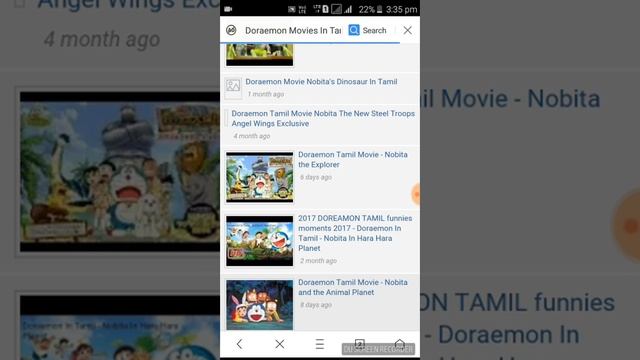Open 2017 DOREAMON TAMIL funnies moments link
This screenshot has height=360, width=640.
point(355,233)
